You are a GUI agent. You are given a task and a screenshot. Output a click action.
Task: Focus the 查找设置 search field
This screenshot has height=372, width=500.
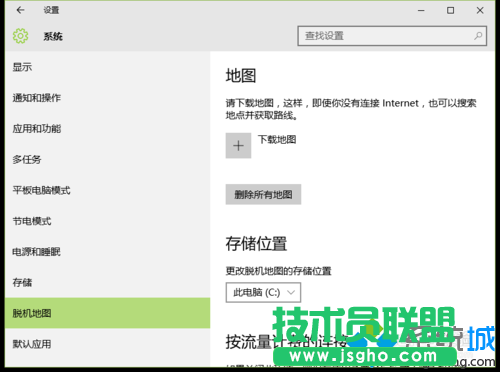[392, 36]
